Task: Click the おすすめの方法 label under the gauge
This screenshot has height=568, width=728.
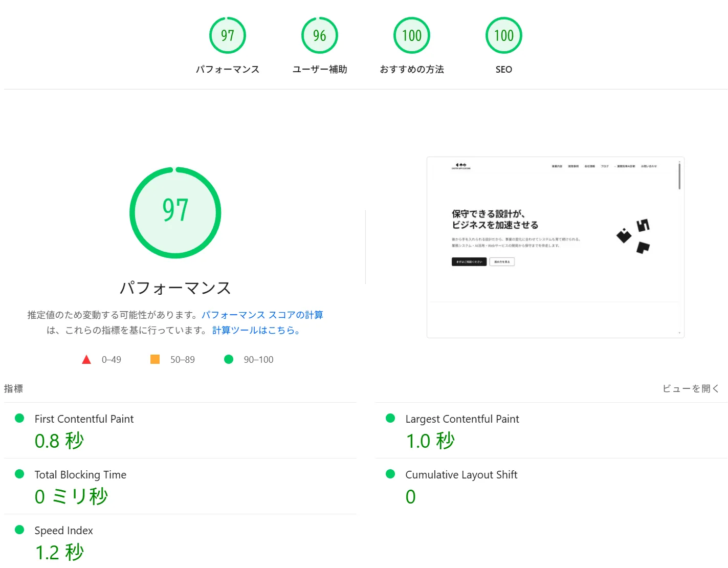Action: (x=412, y=69)
